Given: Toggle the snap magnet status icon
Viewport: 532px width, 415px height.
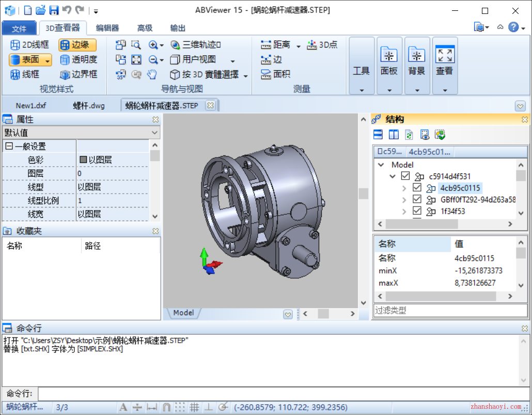Looking at the screenshot, I should tap(166, 407).
